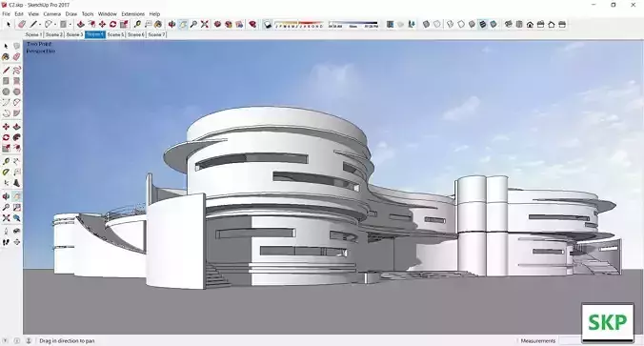644x346 pixels.
Task: Choose the Push/Pull tool in the top toolbar
Action: (81, 25)
